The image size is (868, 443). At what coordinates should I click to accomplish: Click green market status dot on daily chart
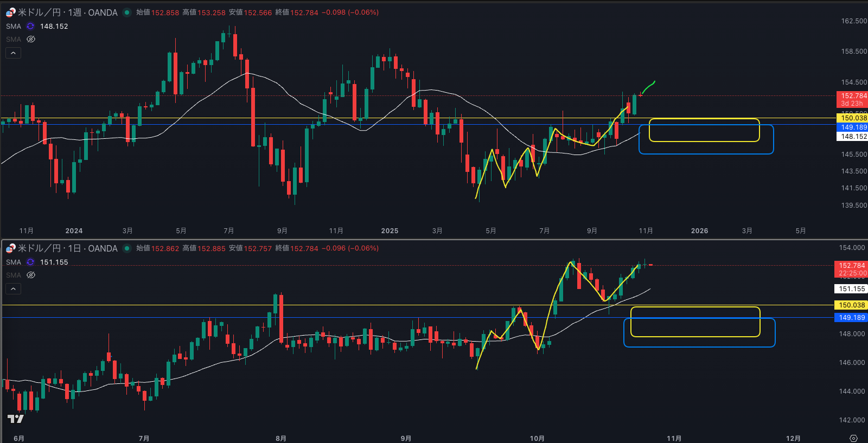pos(127,248)
